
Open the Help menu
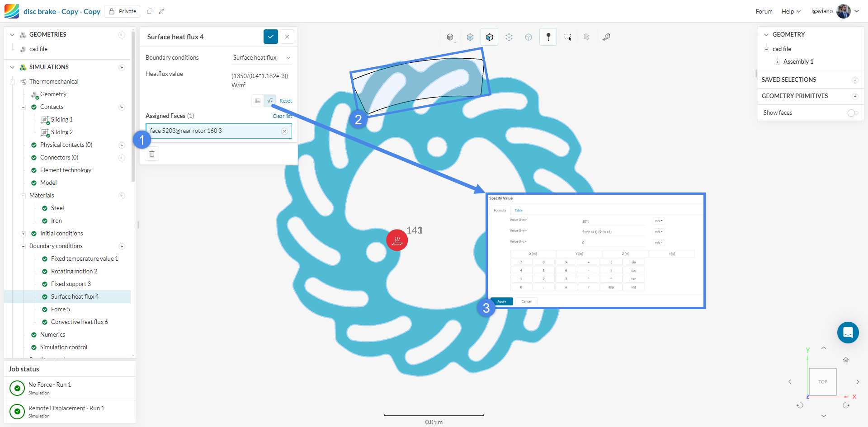click(791, 11)
